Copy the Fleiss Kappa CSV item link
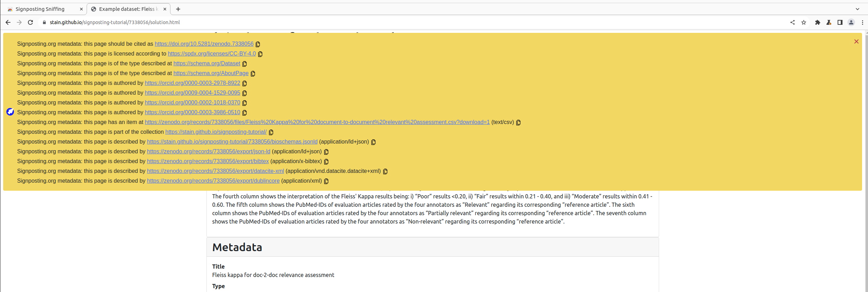Viewport: 868px width, 292px height. click(x=518, y=122)
